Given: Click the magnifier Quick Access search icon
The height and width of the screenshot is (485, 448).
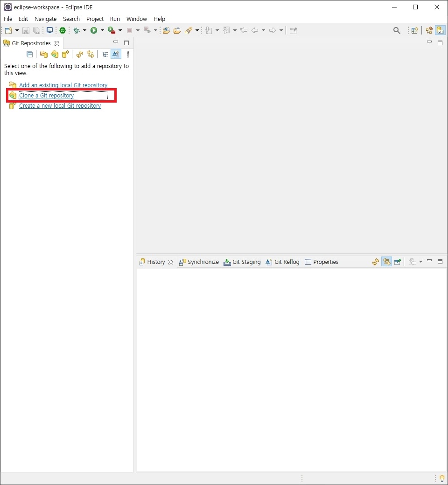Looking at the screenshot, I should (x=397, y=30).
